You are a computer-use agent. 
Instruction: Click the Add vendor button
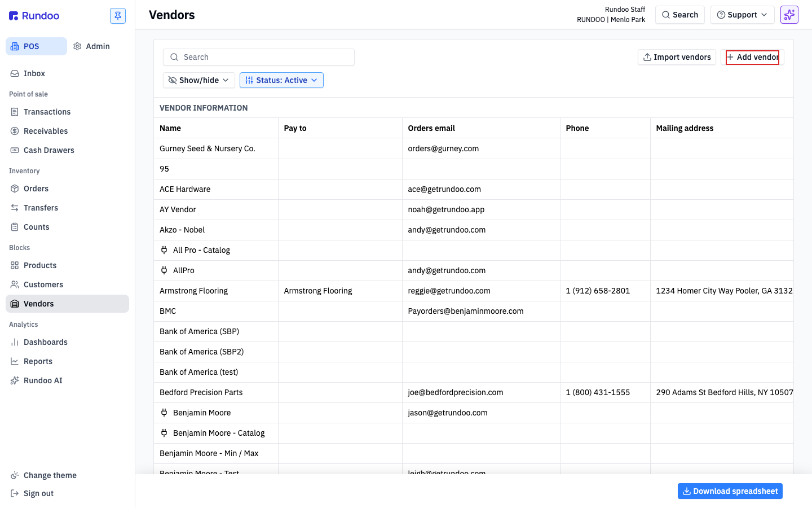click(x=752, y=57)
